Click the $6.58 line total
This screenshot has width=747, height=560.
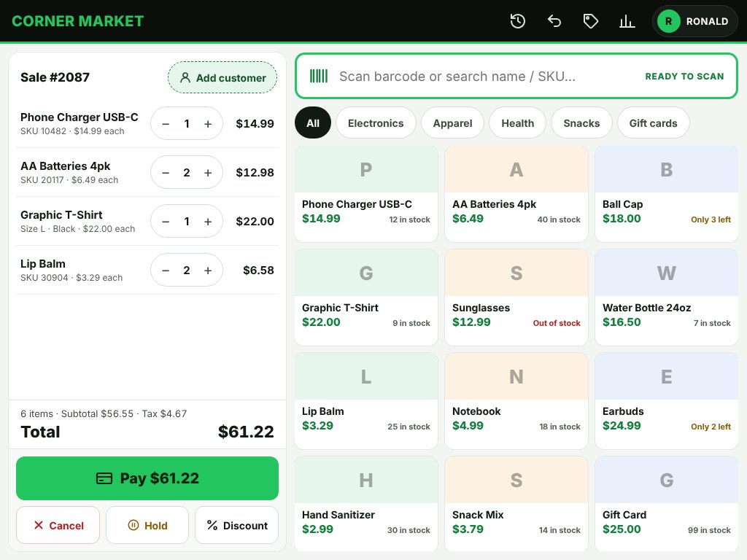pyautogui.click(x=258, y=271)
